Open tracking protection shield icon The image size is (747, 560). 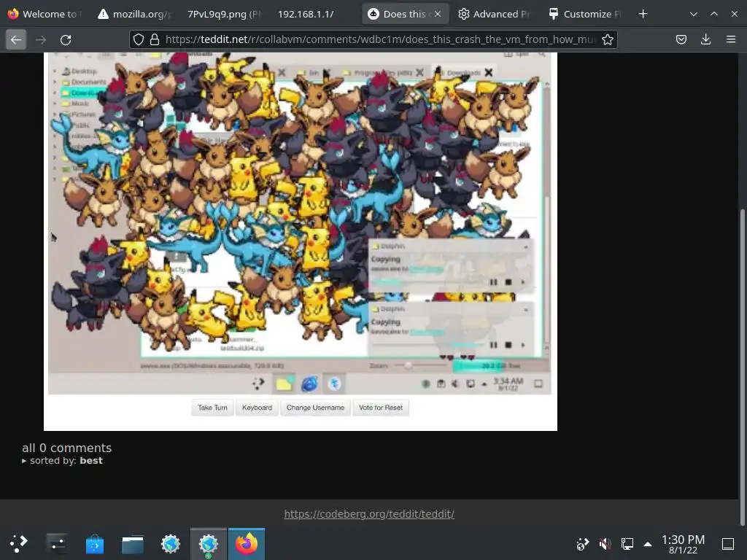pos(138,39)
